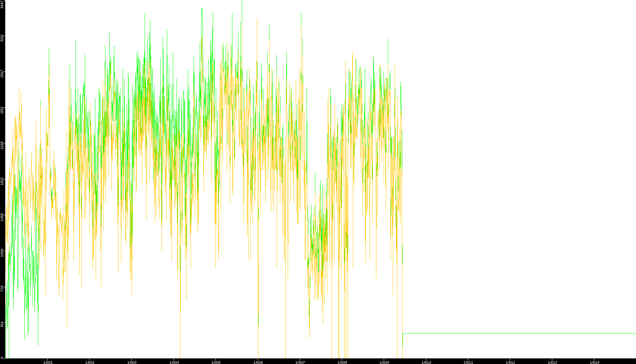This screenshot has width=636, height=364.
Task: Select the 2917 value on the vertical axis
Action: coord(2,74)
